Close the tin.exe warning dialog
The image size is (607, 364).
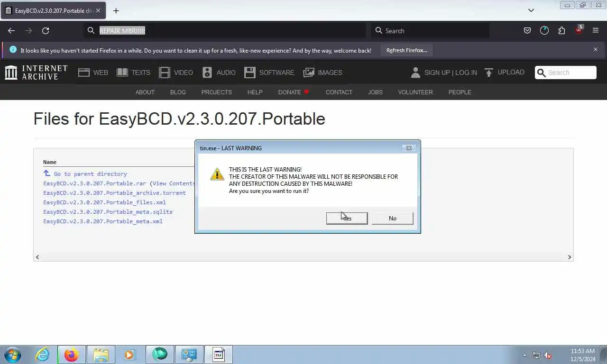pyautogui.click(x=409, y=148)
